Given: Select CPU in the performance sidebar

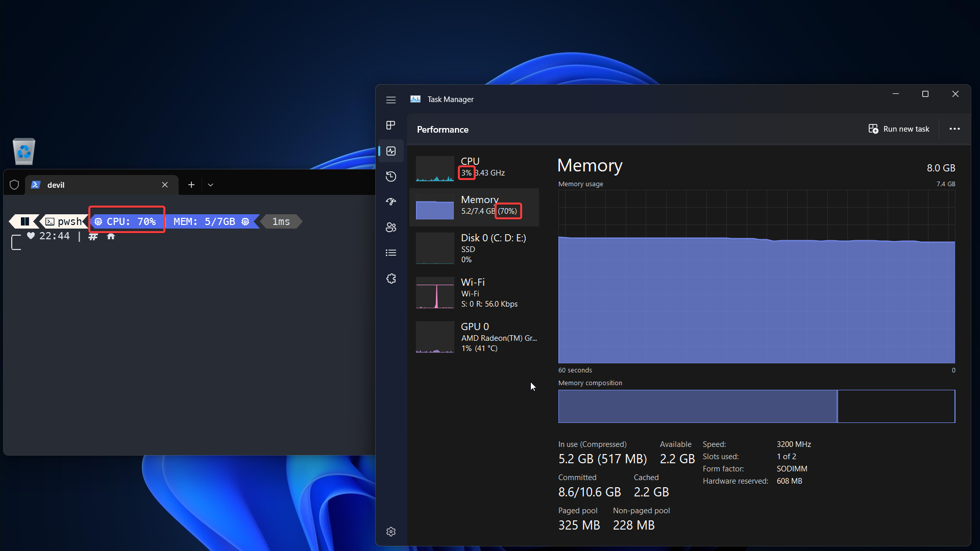Looking at the screenshot, I should [475, 168].
